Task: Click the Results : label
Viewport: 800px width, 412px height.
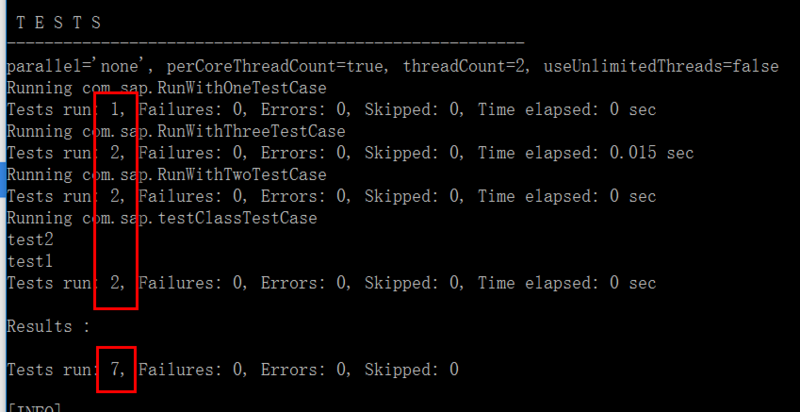Action: [x=49, y=327]
